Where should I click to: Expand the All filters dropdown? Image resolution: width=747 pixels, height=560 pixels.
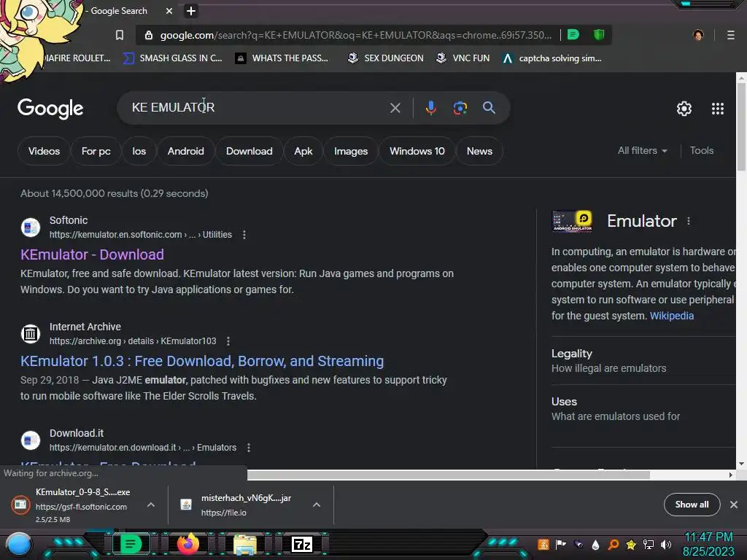coord(642,150)
